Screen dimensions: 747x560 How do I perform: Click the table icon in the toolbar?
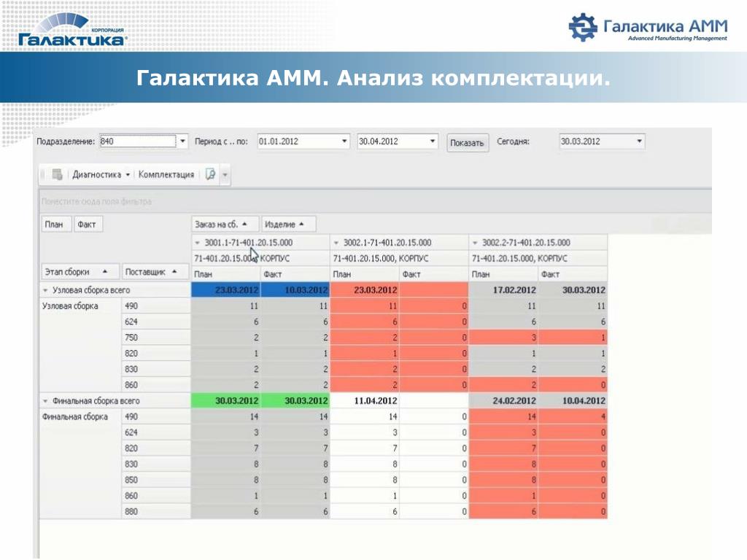coord(57,175)
